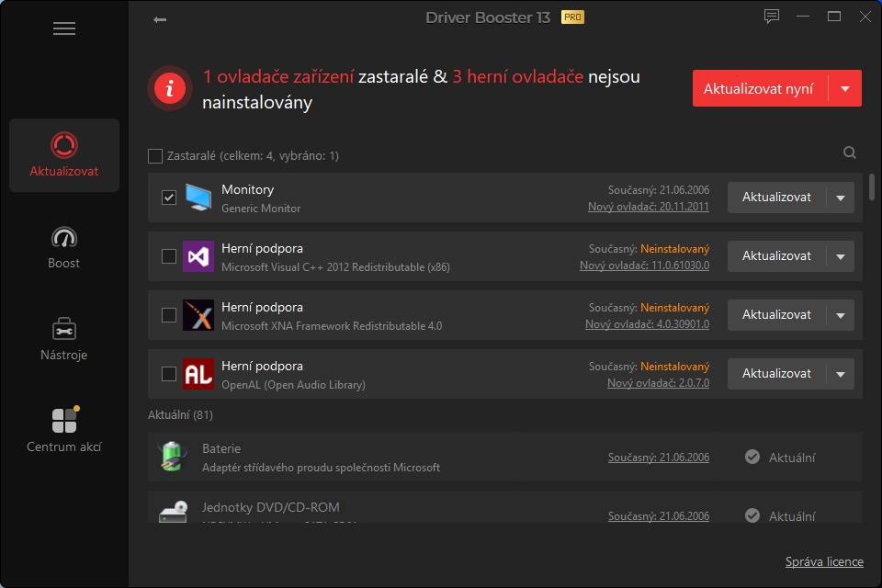Click the search magnifier icon
The height and width of the screenshot is (588, 882).
[x=850, y=153]
